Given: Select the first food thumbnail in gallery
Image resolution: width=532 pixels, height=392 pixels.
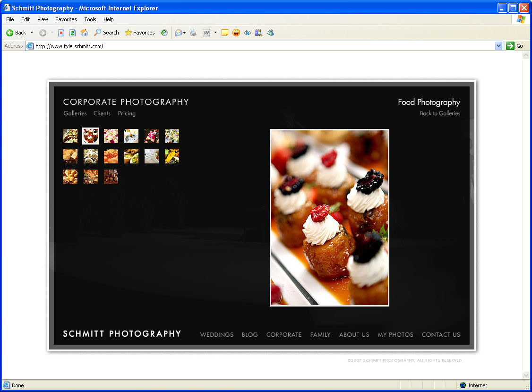Looking at the screenshot, I should coord(70,136).
